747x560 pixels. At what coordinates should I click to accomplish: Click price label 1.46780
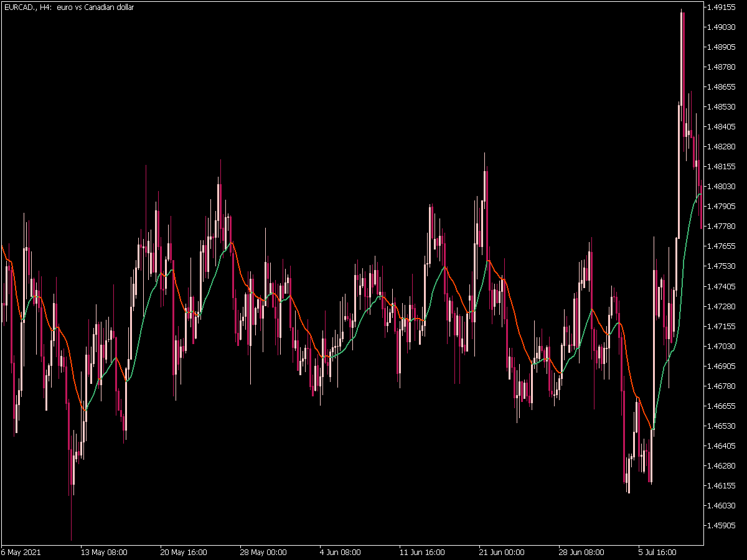tap(722, 386)
